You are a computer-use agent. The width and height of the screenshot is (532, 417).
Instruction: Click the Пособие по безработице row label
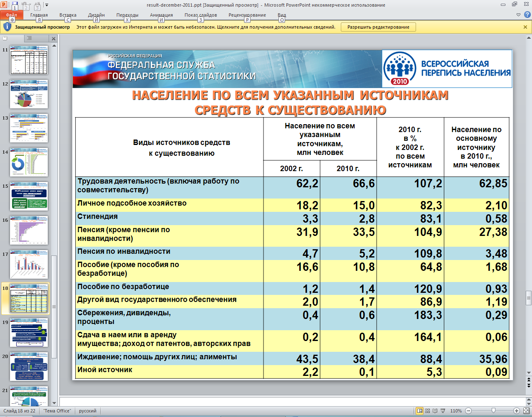[123, 287]
